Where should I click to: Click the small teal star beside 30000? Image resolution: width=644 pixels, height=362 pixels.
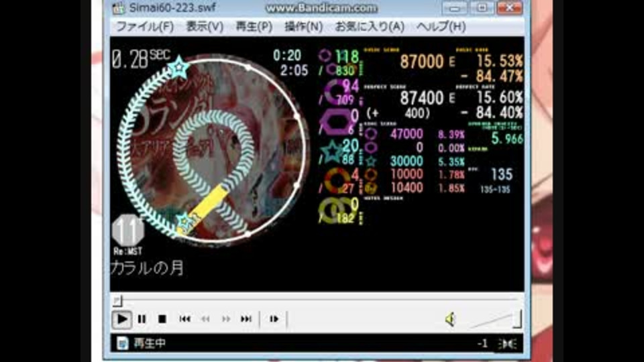(x=371, y=161)
